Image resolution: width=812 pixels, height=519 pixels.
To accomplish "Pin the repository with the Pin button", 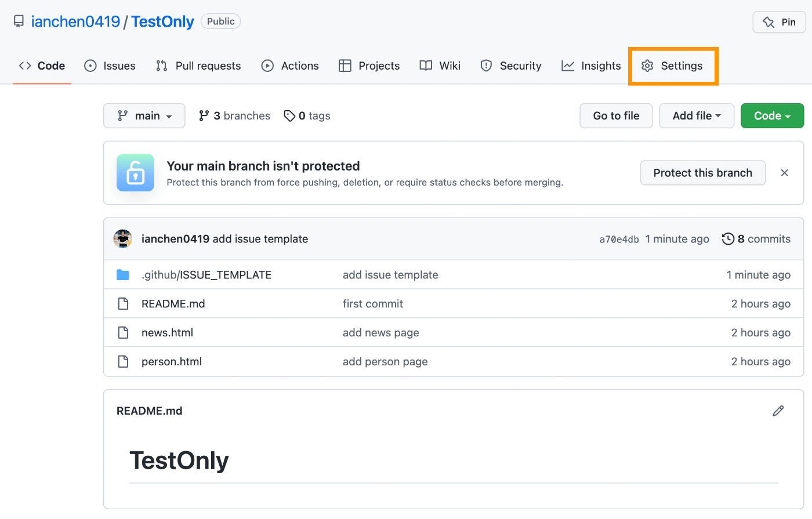I will (779, 22).
